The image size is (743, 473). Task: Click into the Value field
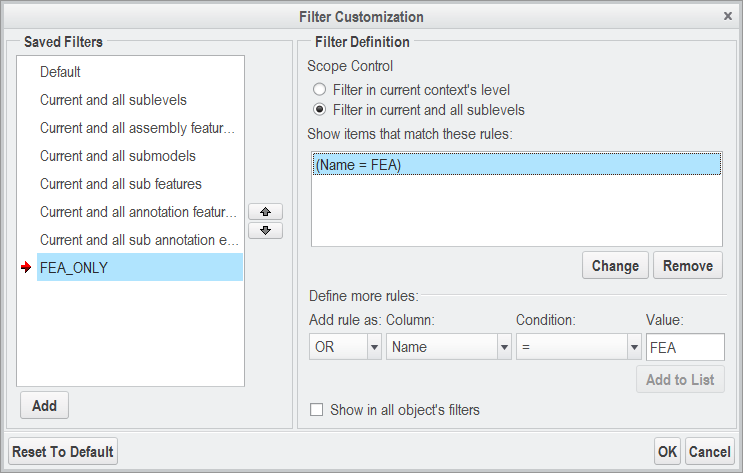(x=685, y=347)
